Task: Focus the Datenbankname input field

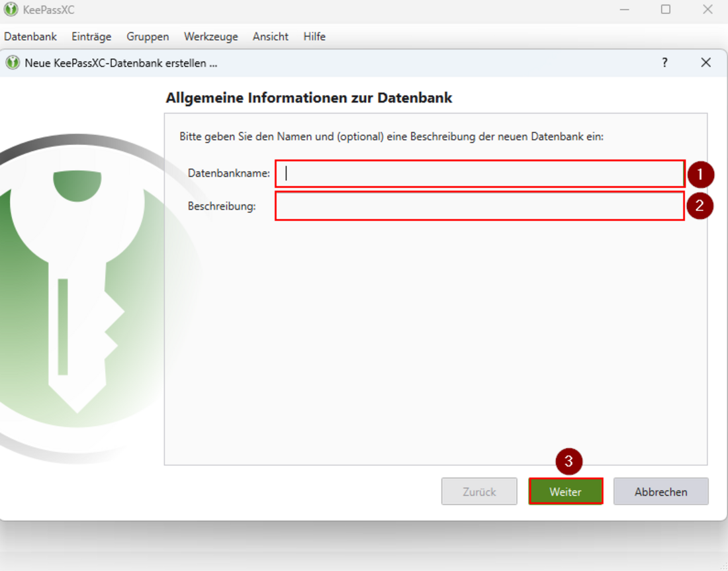Action: click(x=480, y=173)
